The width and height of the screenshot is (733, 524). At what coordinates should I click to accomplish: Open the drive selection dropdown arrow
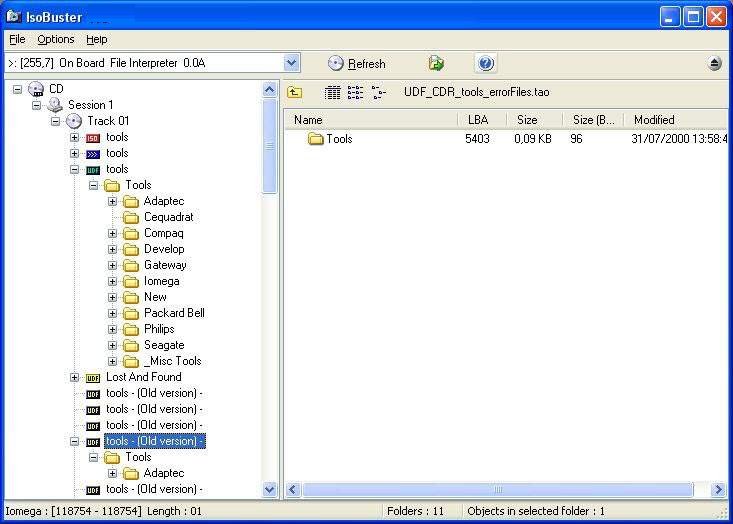pyautogui.click(x=291, y=63)
